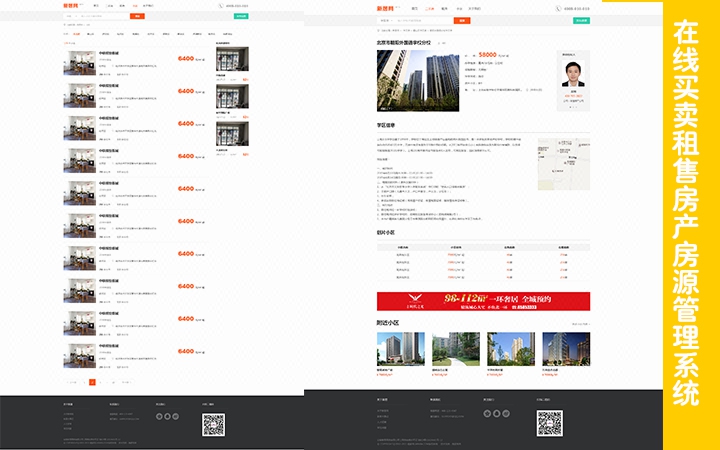Click breadcrumb home icon on right page
The width and height of the screenshot is (720, 450).
378,30
